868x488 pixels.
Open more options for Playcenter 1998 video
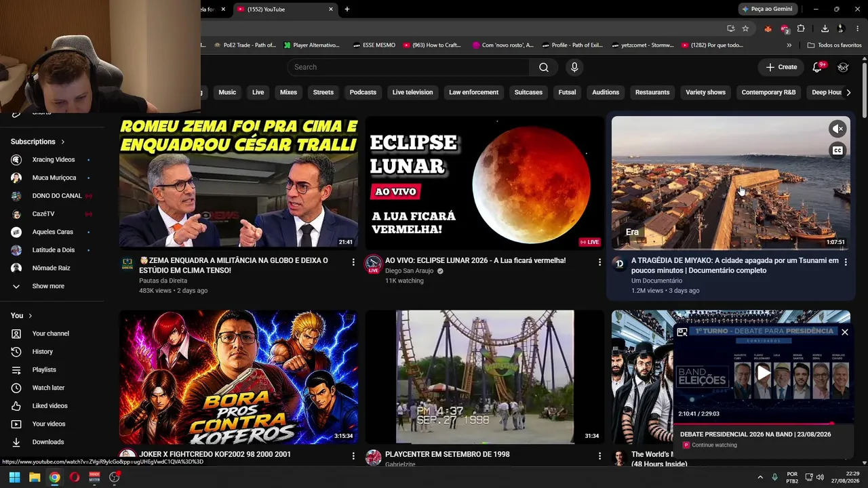click(599, 456)
